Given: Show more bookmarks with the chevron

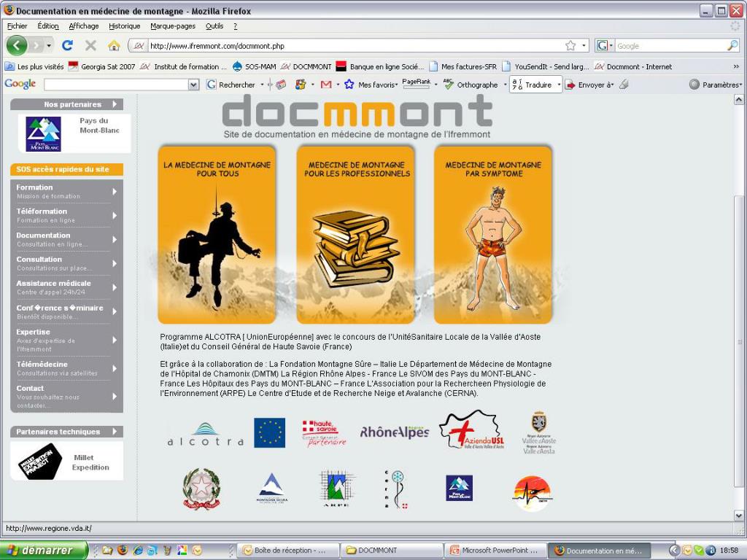Looking at the screenshot, I should tap(736, 66).
